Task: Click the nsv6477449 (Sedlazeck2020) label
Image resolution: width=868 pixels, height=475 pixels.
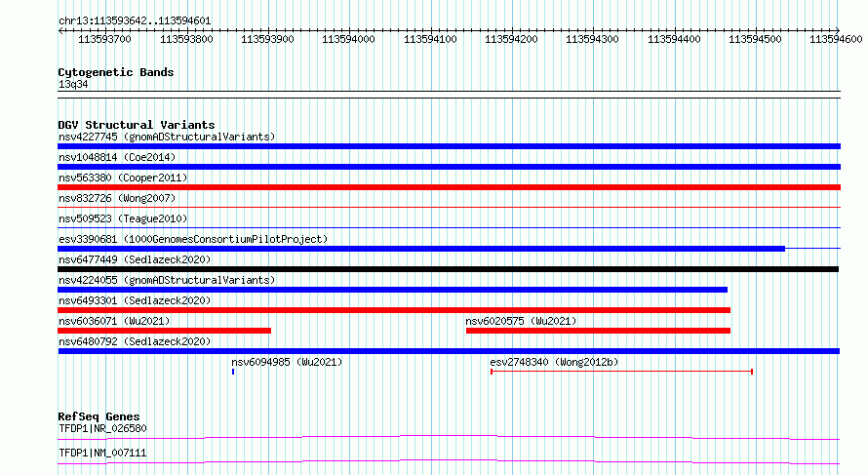Action: (135, 259)
